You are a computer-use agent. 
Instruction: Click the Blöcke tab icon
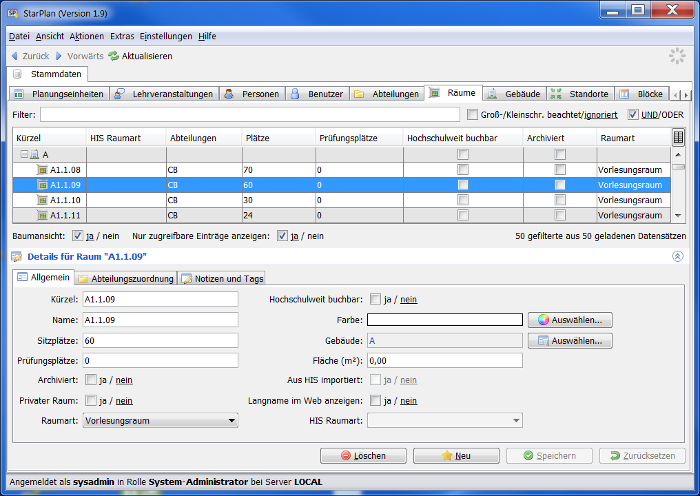(x=624, y=94)
